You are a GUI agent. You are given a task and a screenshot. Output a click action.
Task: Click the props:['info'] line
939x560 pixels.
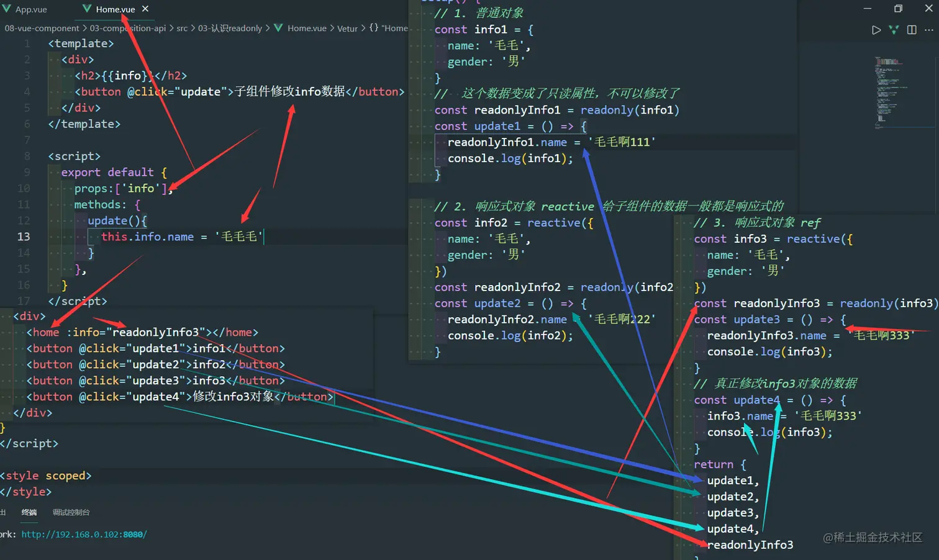124,188
